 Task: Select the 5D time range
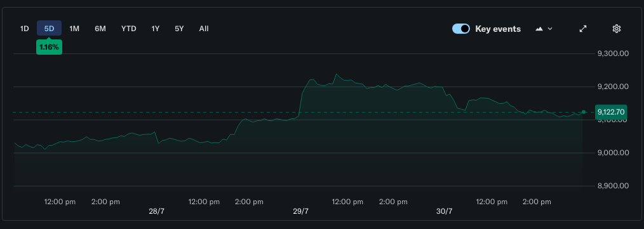(50, 29)
